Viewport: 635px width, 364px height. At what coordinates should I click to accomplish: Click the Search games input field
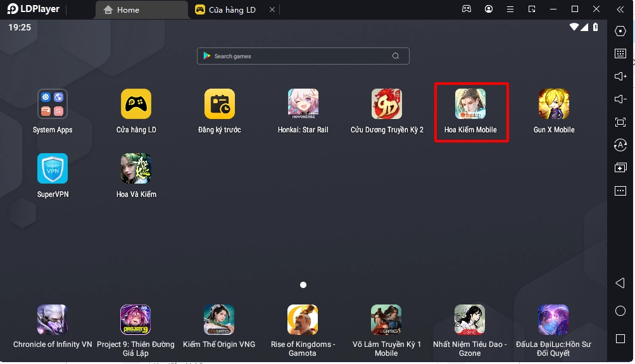tap(303, 56)
